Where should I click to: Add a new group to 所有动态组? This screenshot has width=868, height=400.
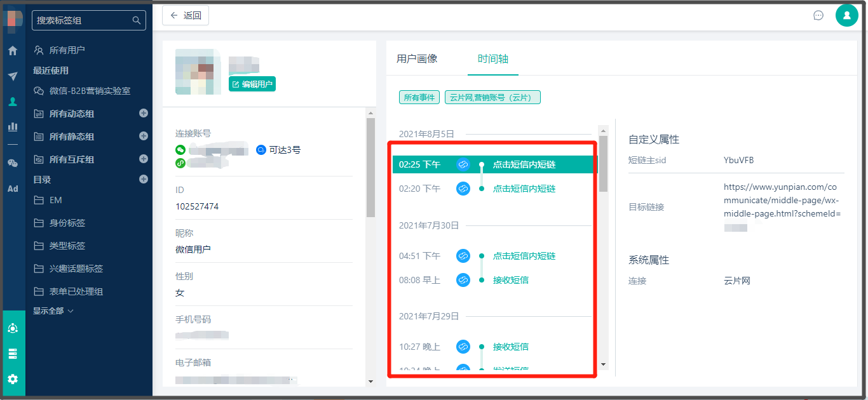pyautogui.click(x=144, y=114)
